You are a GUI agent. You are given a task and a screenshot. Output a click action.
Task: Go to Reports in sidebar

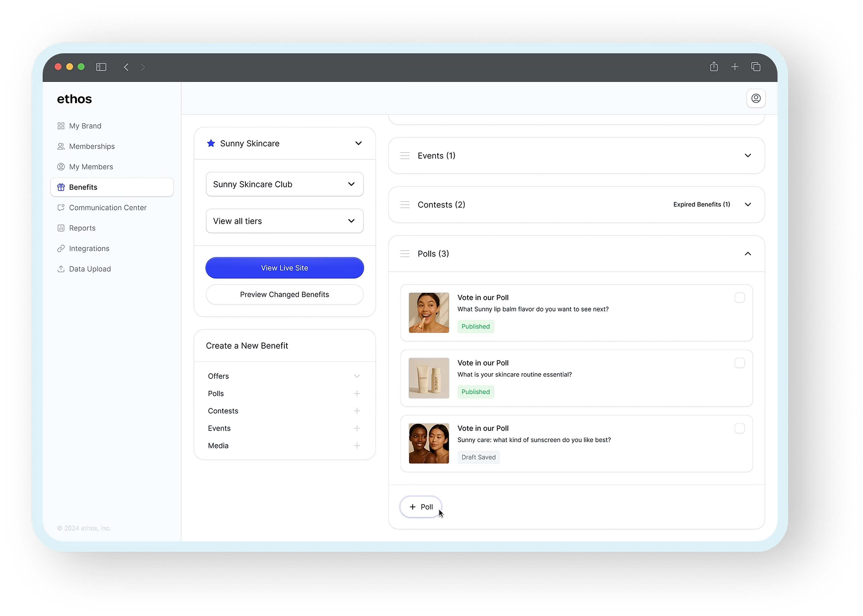coord(82,228)
